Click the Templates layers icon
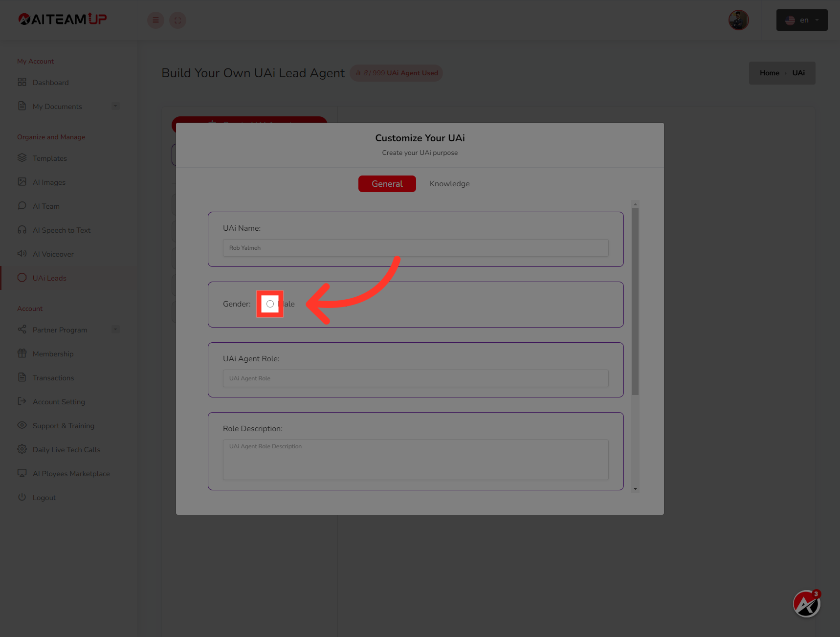The height and width of the screenshot is (637, 840). (22, 158)
